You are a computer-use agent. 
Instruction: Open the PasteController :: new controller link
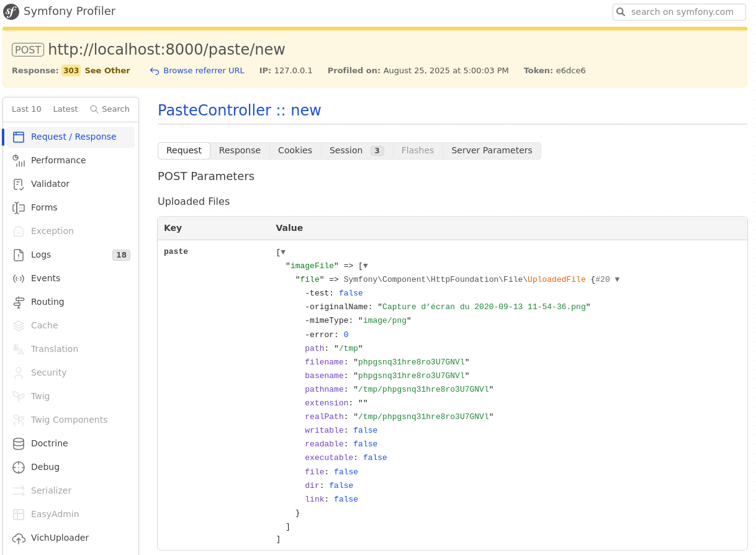pos(240,111)
